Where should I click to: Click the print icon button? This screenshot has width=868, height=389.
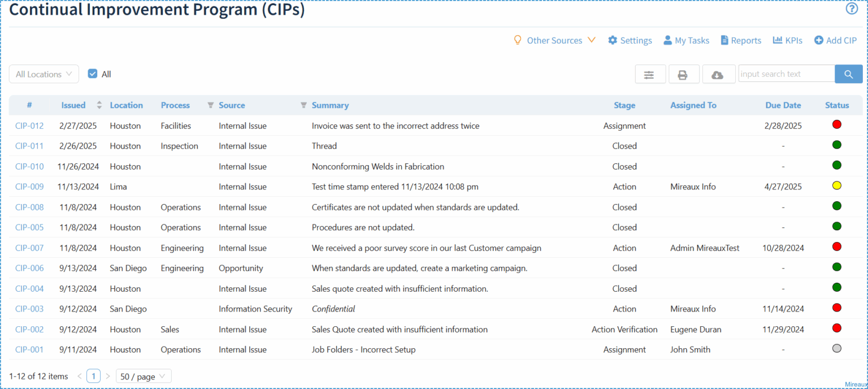[683, 74]
